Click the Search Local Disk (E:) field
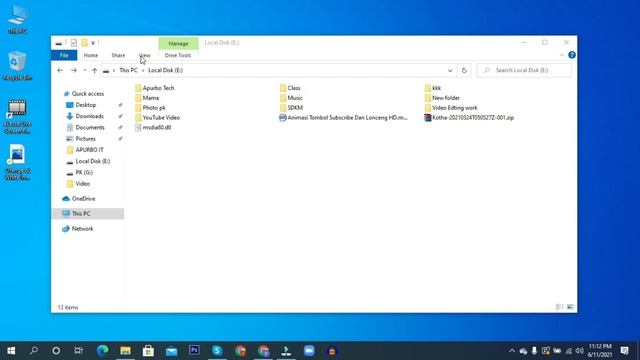Screen dimensions: 640x360 click(524, 70)
